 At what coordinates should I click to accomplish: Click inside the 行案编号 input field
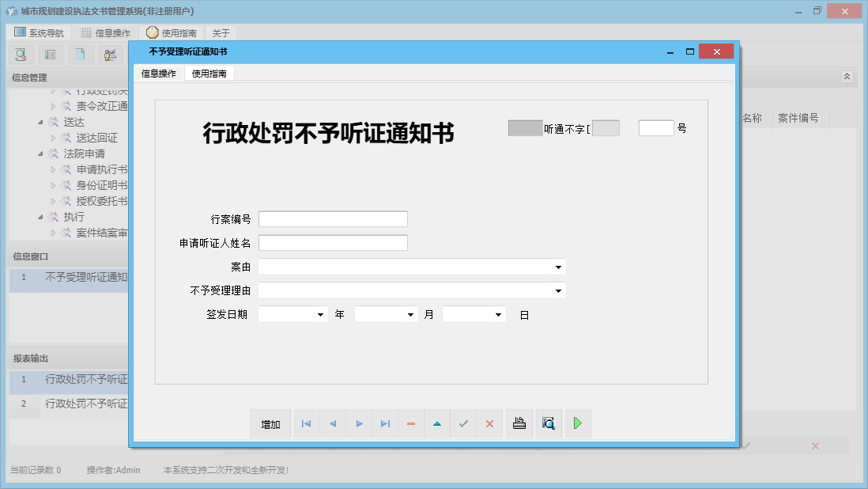[332, 219]
